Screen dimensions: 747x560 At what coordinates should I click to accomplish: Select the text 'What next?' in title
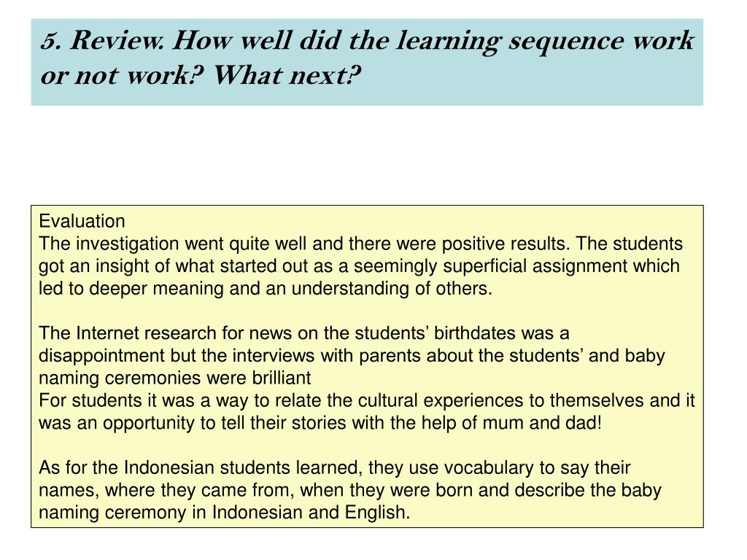(x=286, y=75)
